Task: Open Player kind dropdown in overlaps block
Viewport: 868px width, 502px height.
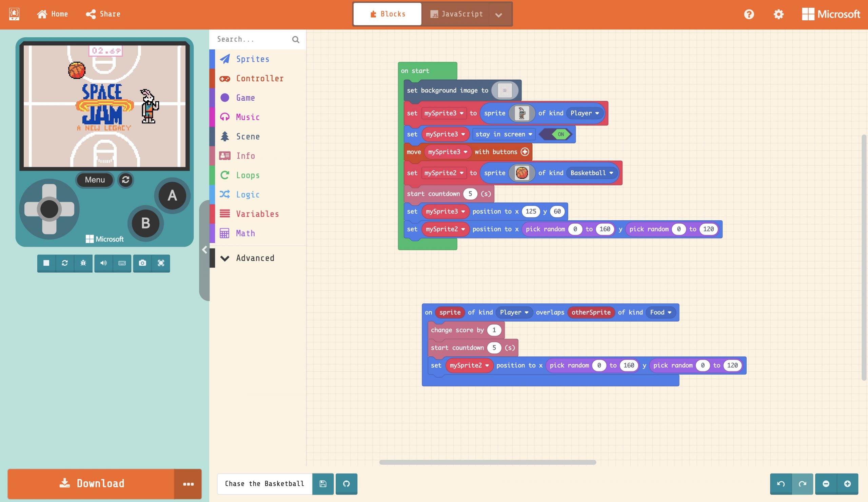Action: click(x=514, y=312)
